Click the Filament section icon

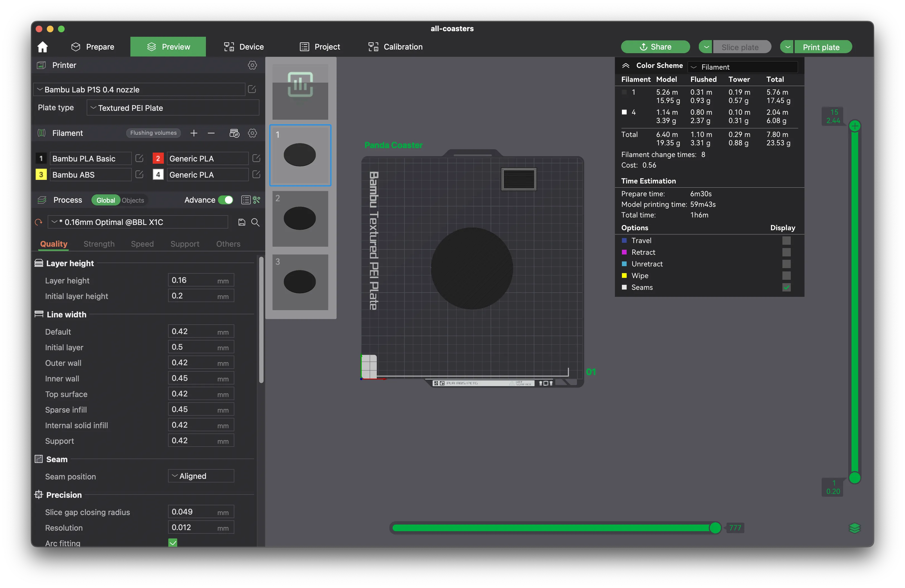pyautogui.click(x=42, y=133)
